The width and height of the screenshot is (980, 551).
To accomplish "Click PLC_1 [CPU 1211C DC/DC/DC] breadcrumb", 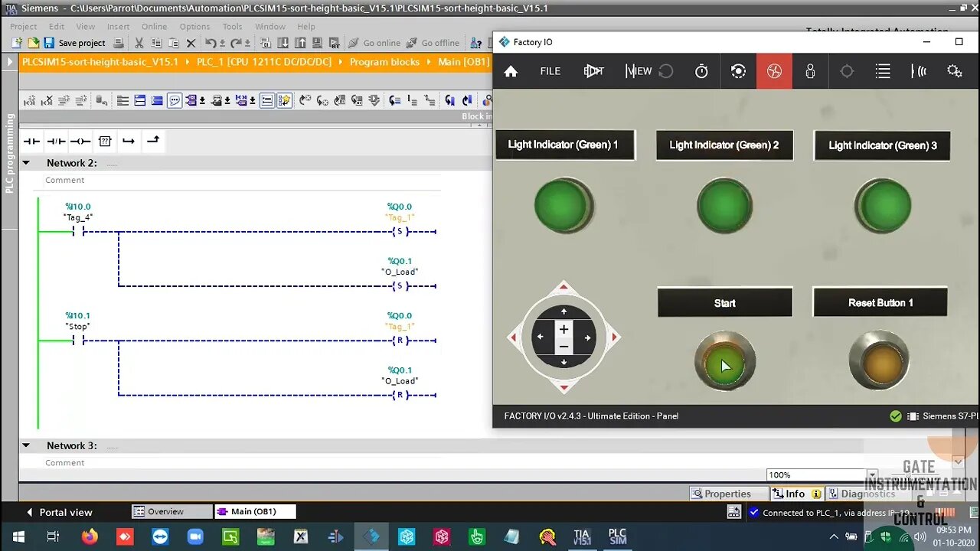I will (x=264, y=62).
